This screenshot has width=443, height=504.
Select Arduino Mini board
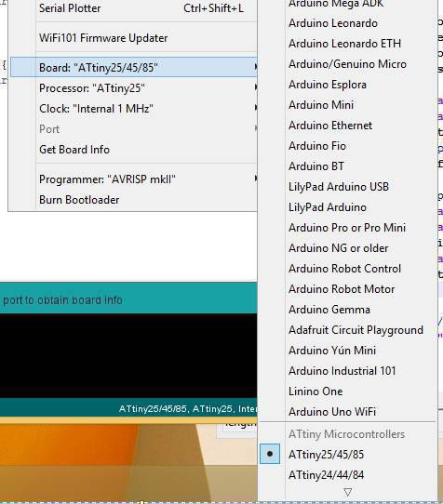(347, 105)
